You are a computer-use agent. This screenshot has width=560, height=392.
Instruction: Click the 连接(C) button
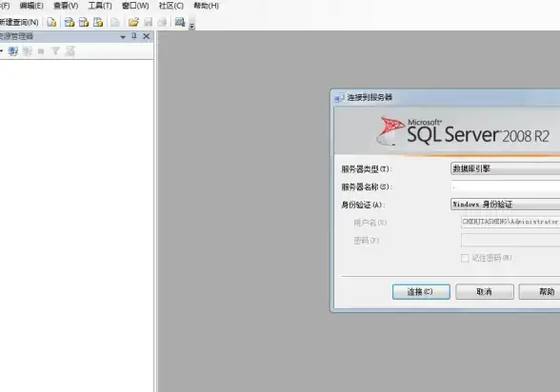pyautogui.click(x=421, y=292)
